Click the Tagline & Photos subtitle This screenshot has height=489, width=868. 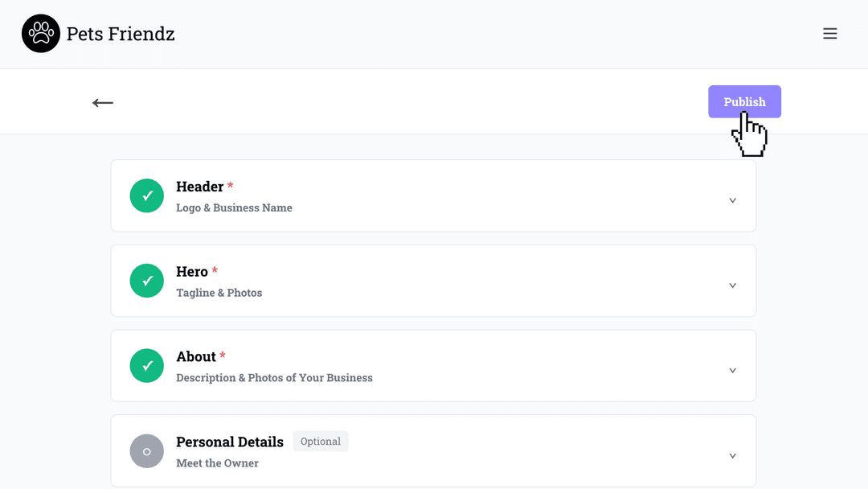(219, 293)
